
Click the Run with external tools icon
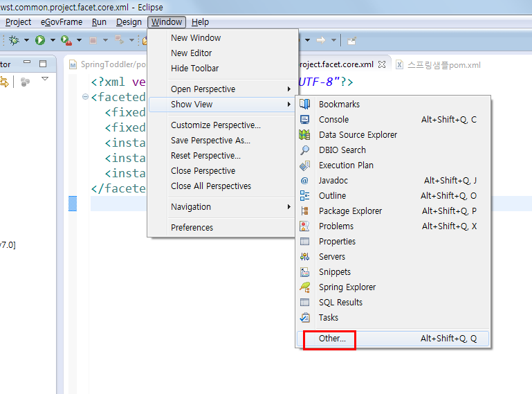tap(66, 40)
